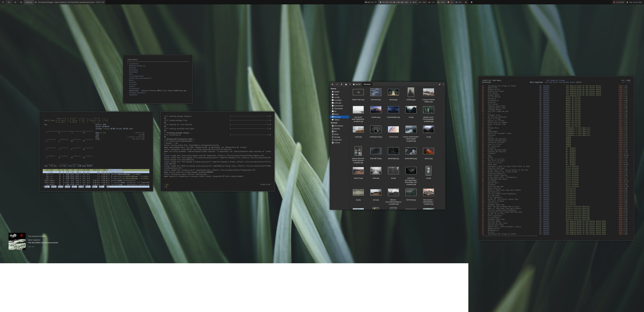Image resolution: width=644 pixels, height=312 pixels.
Task: Click Downloads/ in the /home/dobbie terminal listing
Action: coord(133,72)
